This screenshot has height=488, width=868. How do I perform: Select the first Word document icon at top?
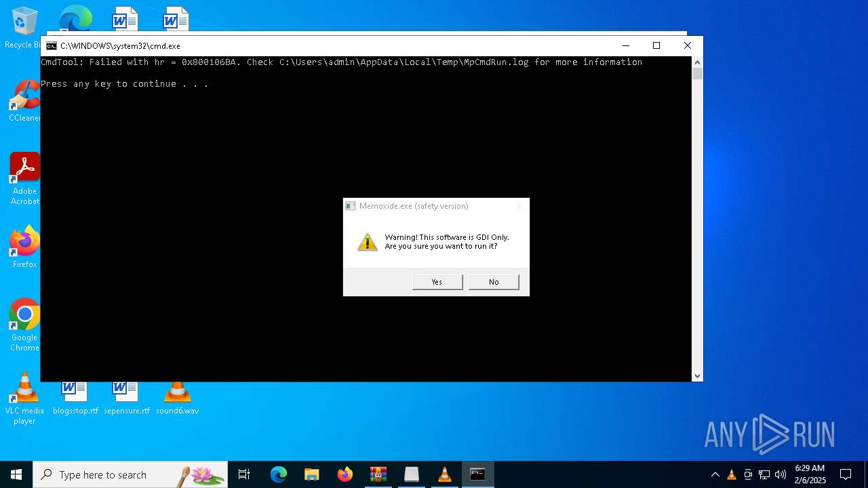[125, 18]
